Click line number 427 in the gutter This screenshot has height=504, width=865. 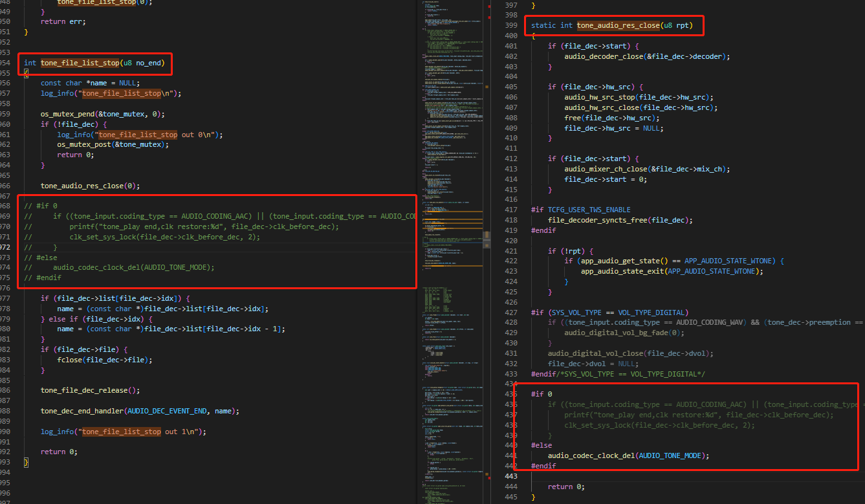click(511, 312)
